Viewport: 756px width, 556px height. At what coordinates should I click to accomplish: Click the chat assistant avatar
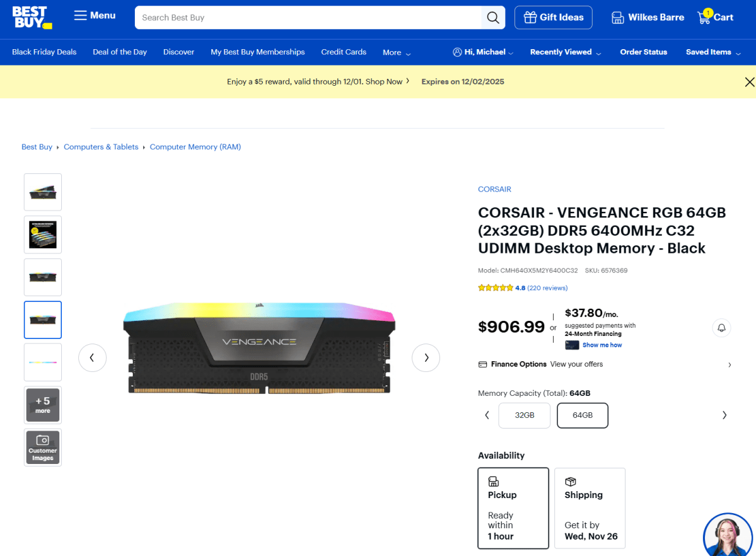click(x=728, y=535)
